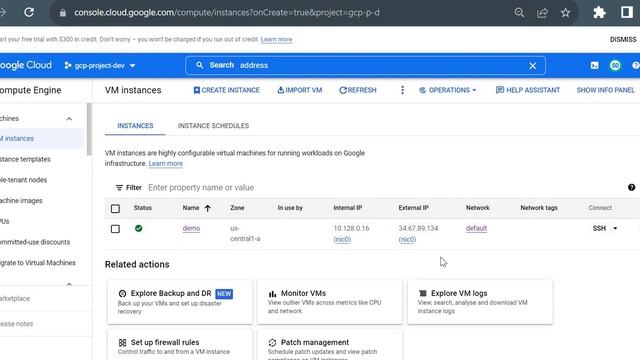Open Monitor VMs card
This screenshot has width=640, height=360.
click(x=330, y=302)
